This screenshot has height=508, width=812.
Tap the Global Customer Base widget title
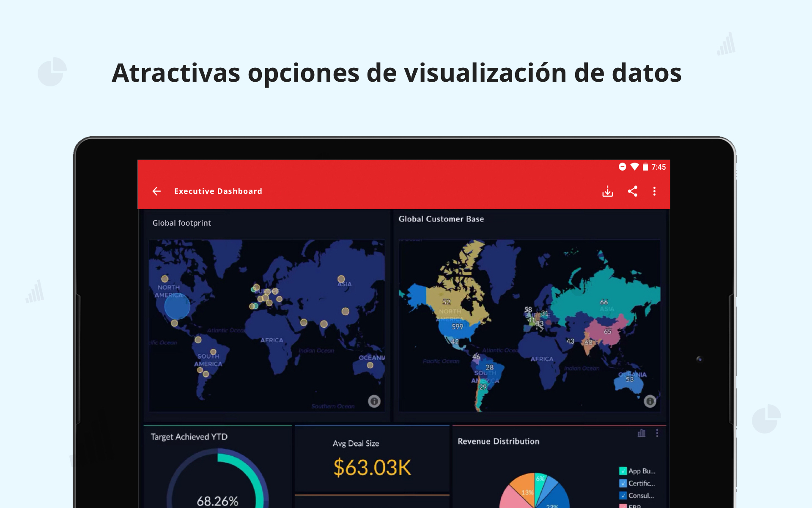pos(441,219)
